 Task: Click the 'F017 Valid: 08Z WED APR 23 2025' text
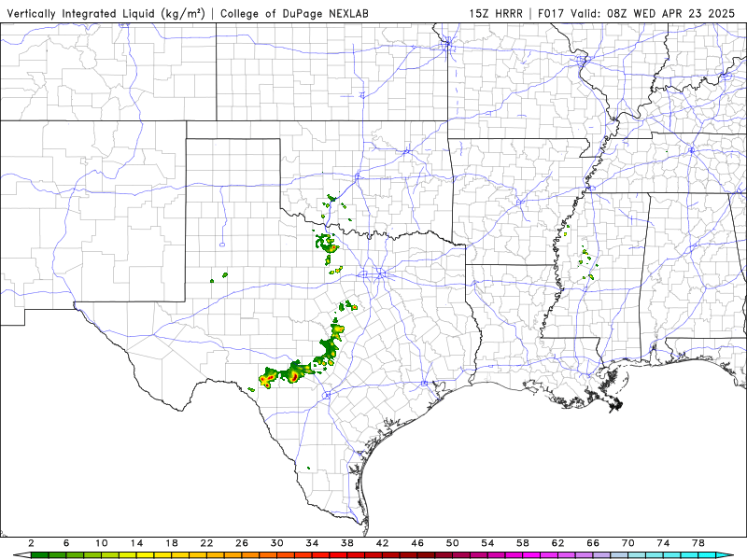tap(636, 13)
